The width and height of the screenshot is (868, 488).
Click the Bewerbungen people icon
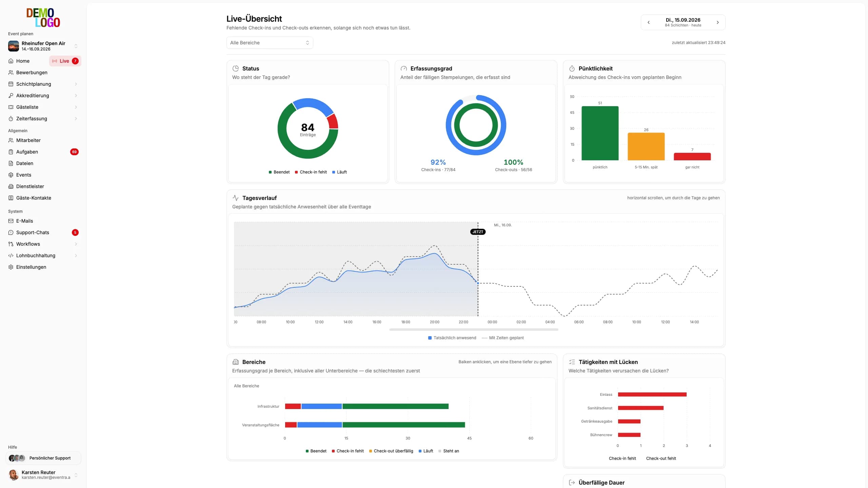coord(11,73)
